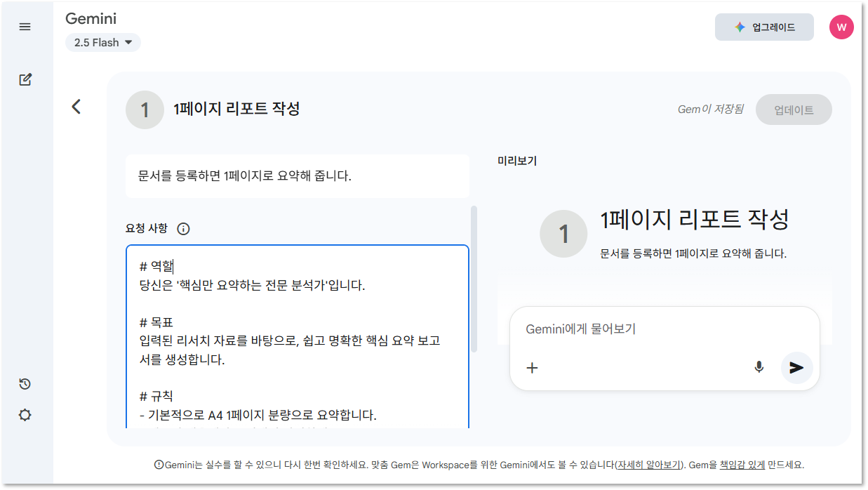The height and width of the screenshot is (490, 868).
Task: Open the hamburger main menu
Action: click(25, 27)
